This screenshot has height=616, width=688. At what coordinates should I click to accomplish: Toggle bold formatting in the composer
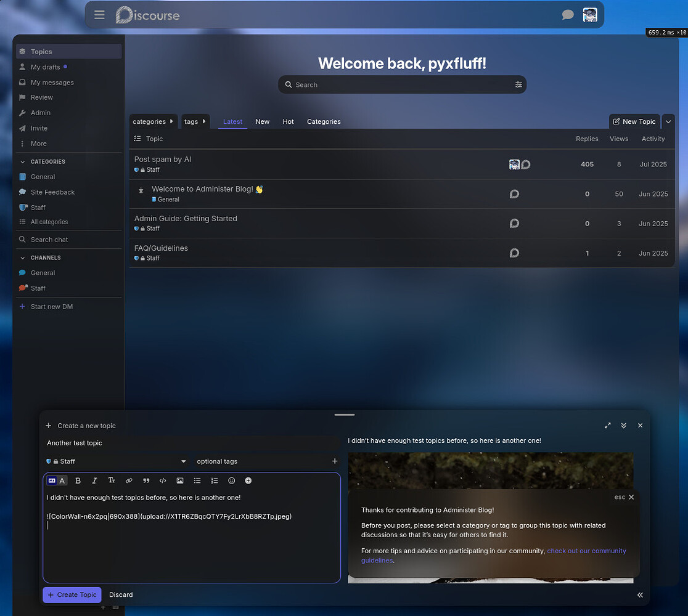point(78,480)
